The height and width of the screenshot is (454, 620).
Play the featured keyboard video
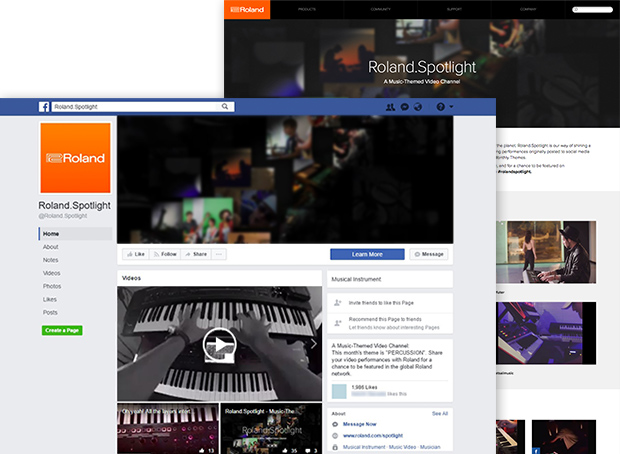click(220, 344)
